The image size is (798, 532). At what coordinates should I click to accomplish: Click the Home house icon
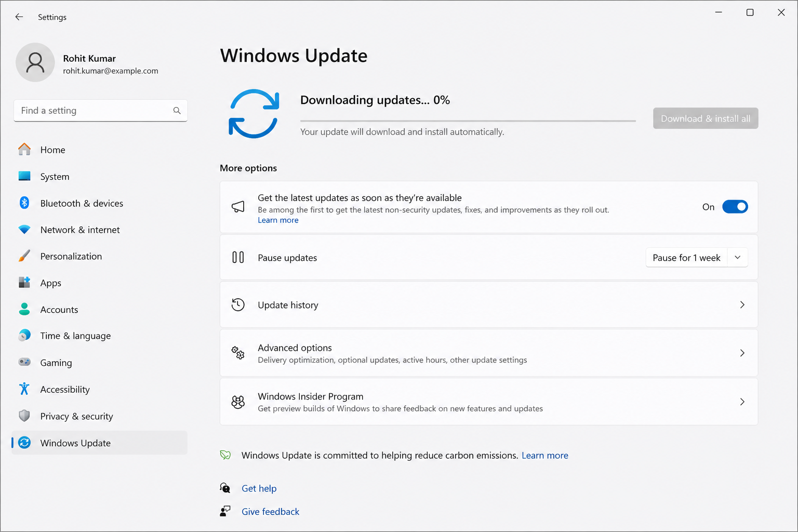(x=24, y=150)
